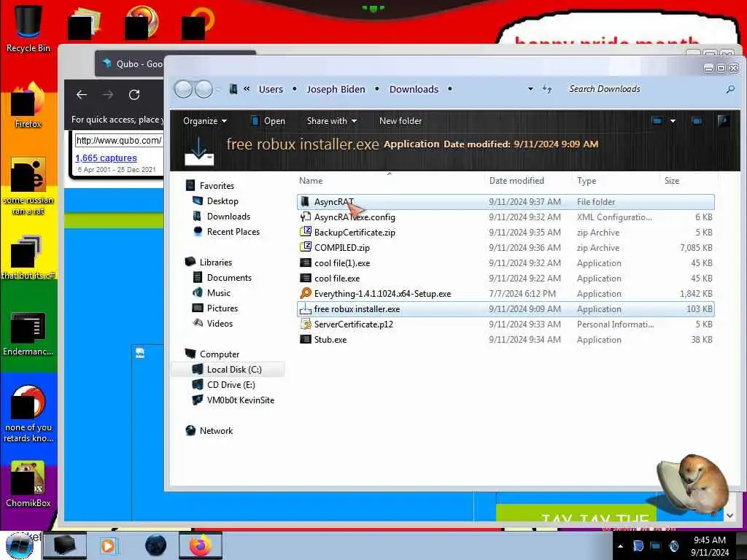
Task: Click the Explorer Back navigation button
Action: tap(183, 89)
